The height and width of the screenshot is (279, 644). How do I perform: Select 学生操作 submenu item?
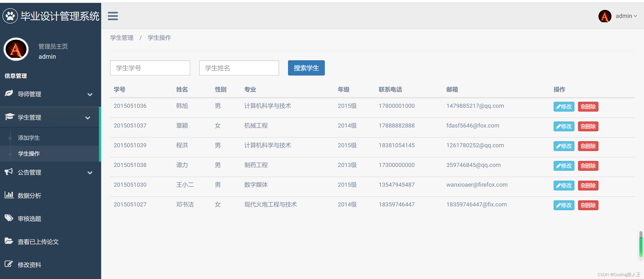(x=29, y=154)
